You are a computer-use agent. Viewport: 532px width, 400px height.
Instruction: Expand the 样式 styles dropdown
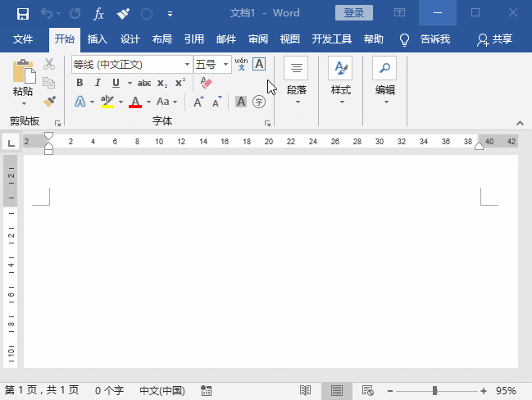[340, 102]
